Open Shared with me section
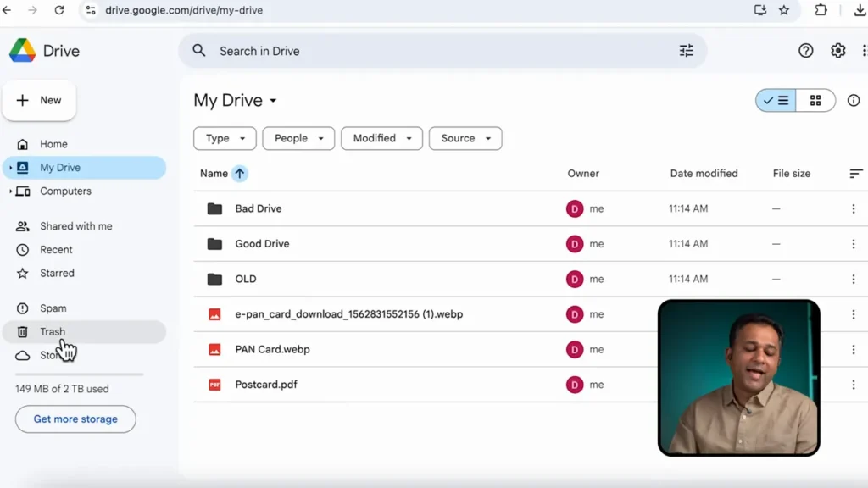Image resolution: width=868 pixels, height=488 pixels. pos(75,226)
